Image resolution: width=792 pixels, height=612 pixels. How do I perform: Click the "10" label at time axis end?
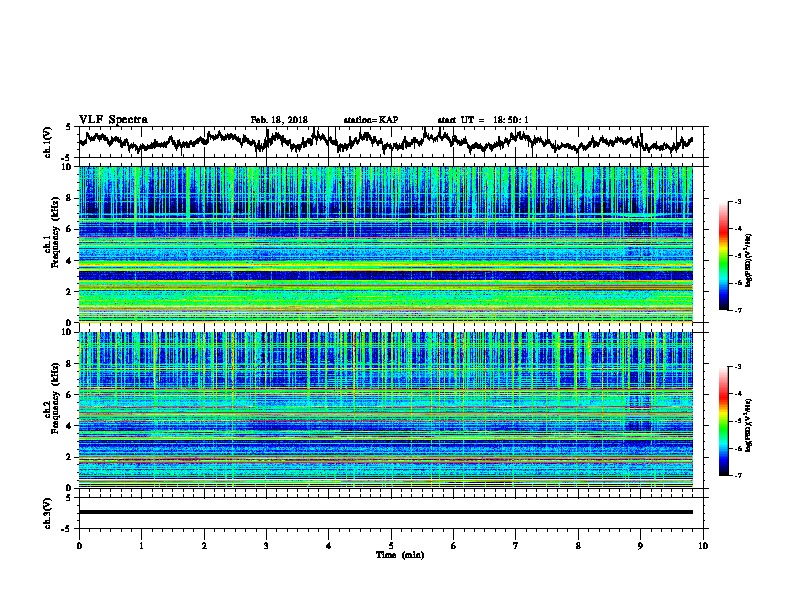coord(703,546)
